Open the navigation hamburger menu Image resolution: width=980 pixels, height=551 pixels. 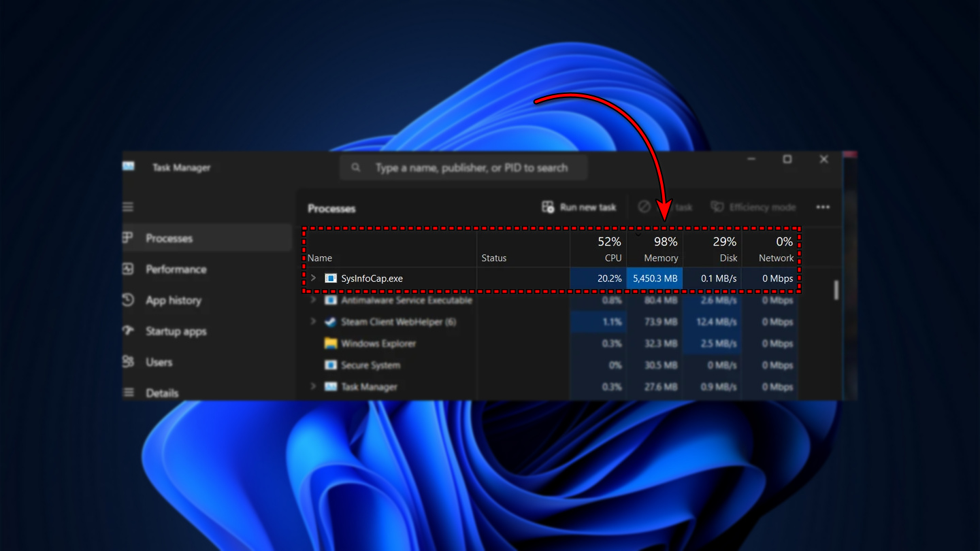128,207
